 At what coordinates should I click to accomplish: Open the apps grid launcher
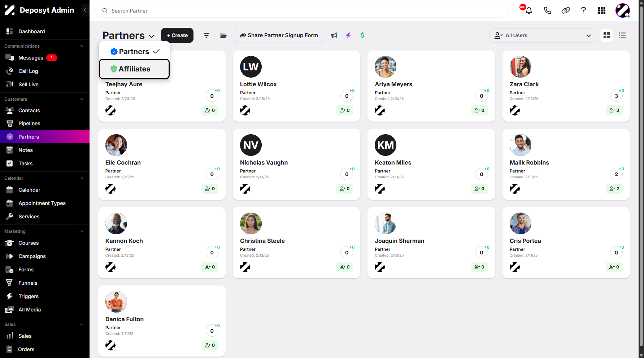[602, 10]
